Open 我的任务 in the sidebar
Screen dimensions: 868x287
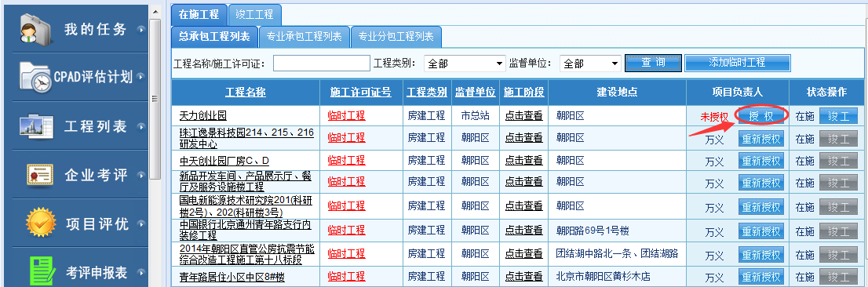95,29
